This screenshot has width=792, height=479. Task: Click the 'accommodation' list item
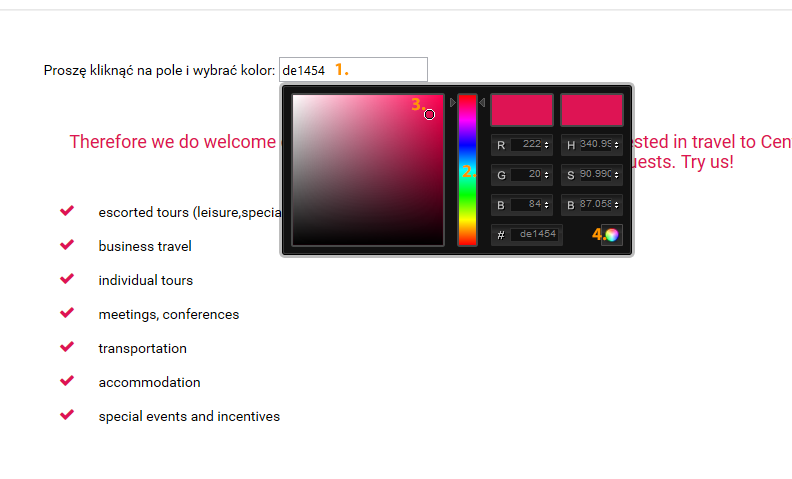(x=150, y=382)
